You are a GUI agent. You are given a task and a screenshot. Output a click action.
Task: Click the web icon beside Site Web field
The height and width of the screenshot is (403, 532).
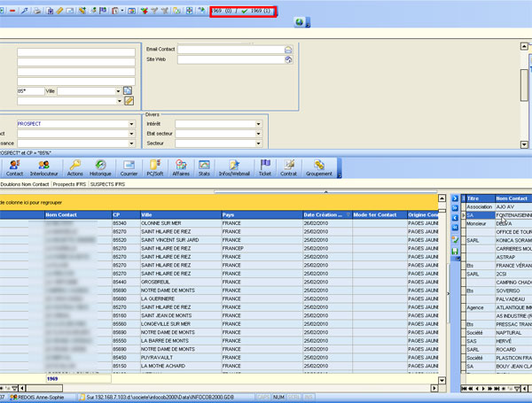coord(288,59)
